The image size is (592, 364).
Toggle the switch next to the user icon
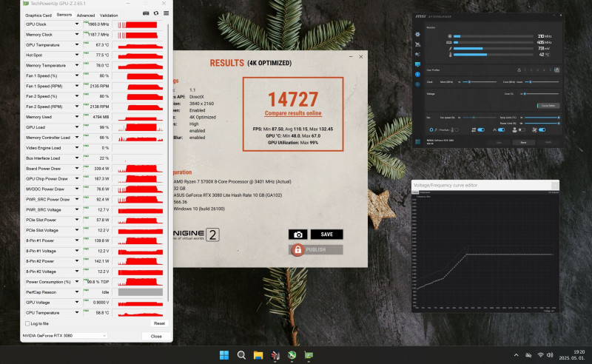[x=522, y=130]
